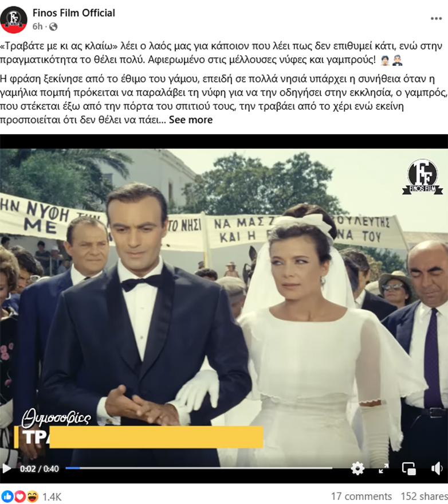Viewport: 448px width, 504px height.
Task: Open the post options three-dot menu
Action: pos(436,19)
